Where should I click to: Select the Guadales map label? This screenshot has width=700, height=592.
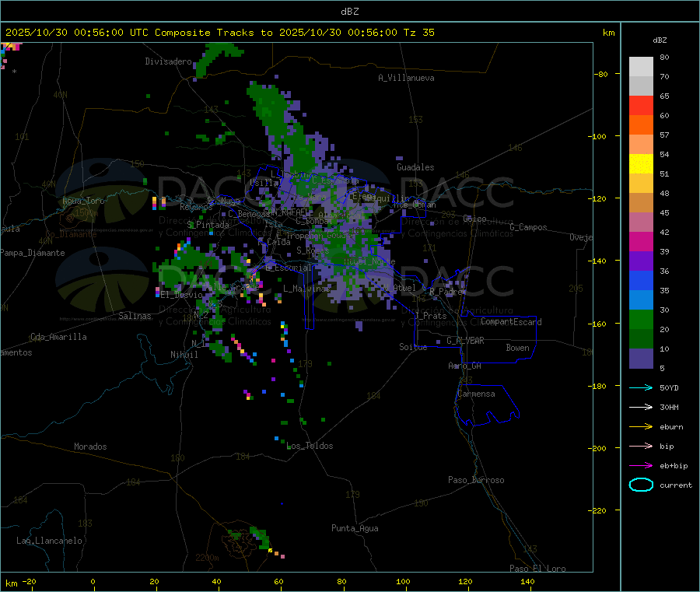(415, 167)
